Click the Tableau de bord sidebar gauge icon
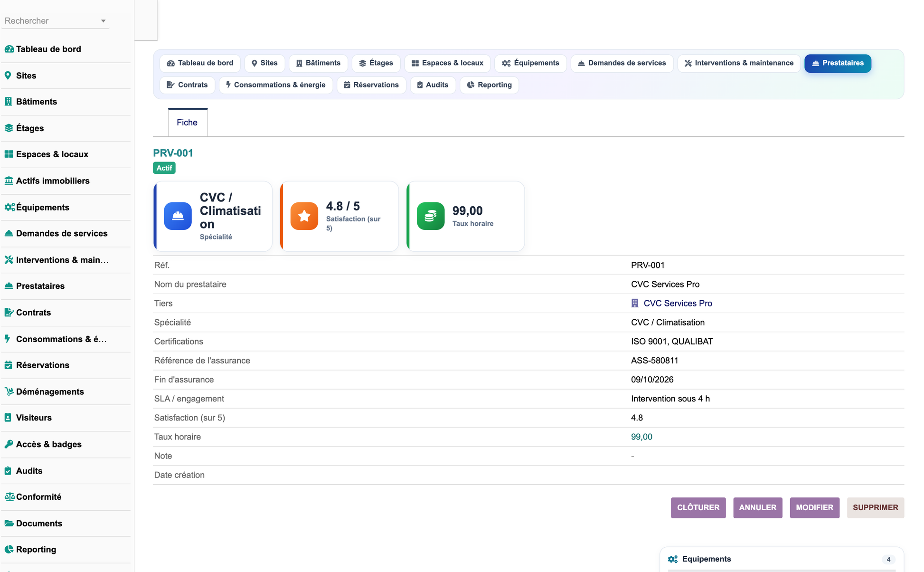The image size is (924, 572). click(x=9, y=49)
